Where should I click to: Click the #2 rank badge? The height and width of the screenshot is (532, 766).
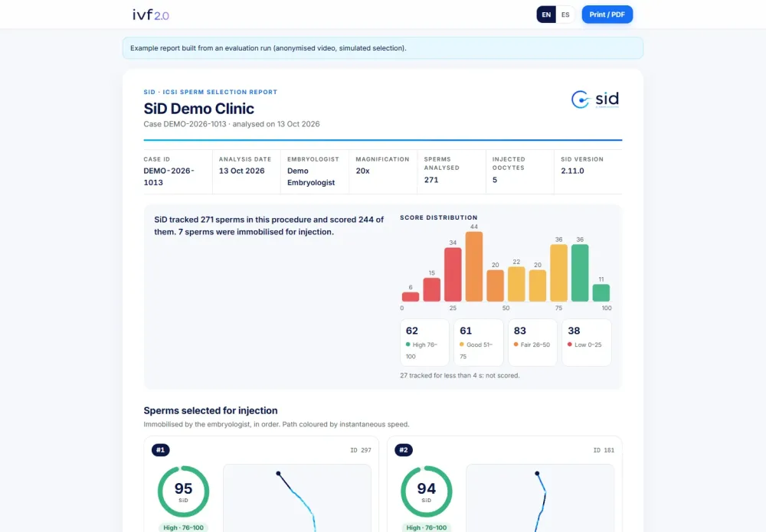click(x=404, y=450)
